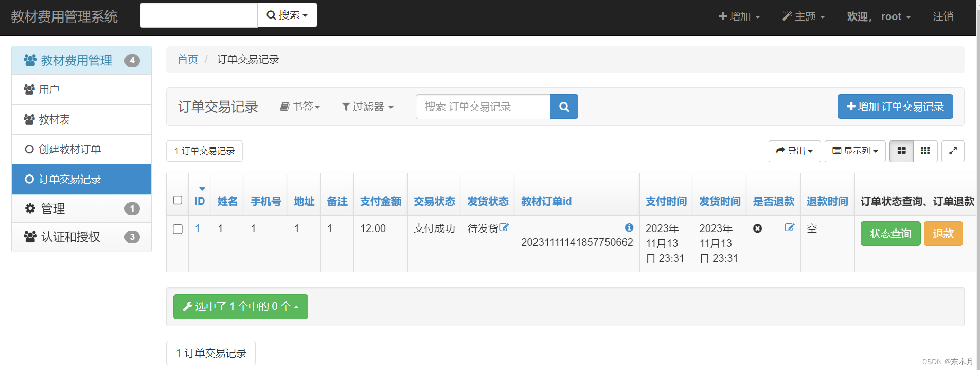
Task: Click info icon above order number 20231111141857750662
Action: 629,227
